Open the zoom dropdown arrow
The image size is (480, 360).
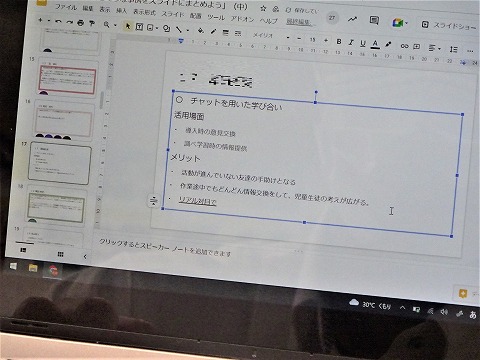(x=116, y=25)
